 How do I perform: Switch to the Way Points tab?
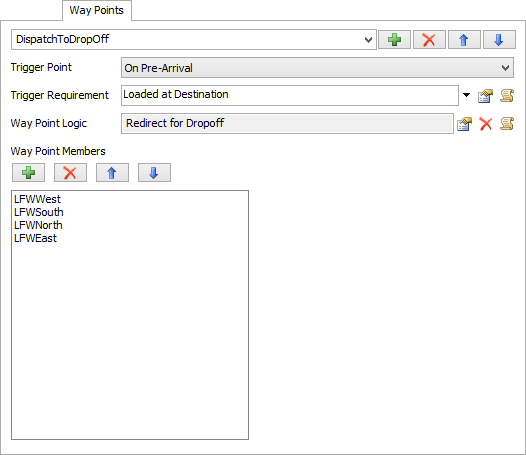[97, 10]
